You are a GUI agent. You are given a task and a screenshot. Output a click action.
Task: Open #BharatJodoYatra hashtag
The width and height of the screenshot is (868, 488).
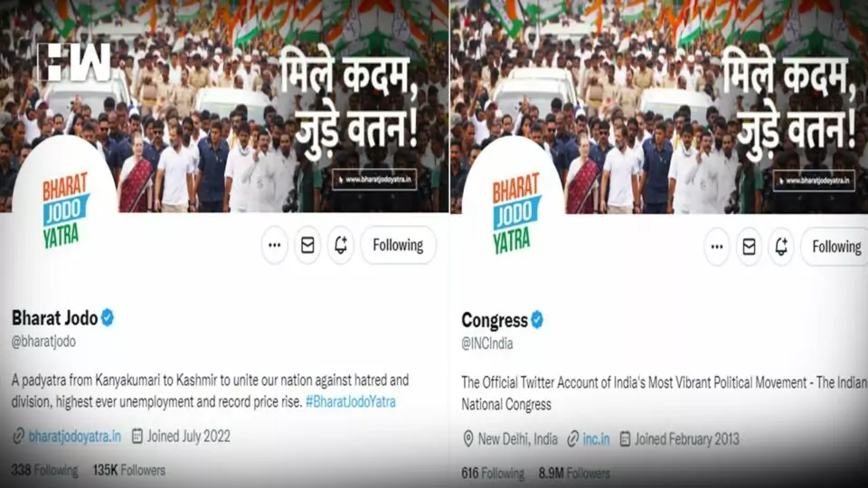click(351, 401)
